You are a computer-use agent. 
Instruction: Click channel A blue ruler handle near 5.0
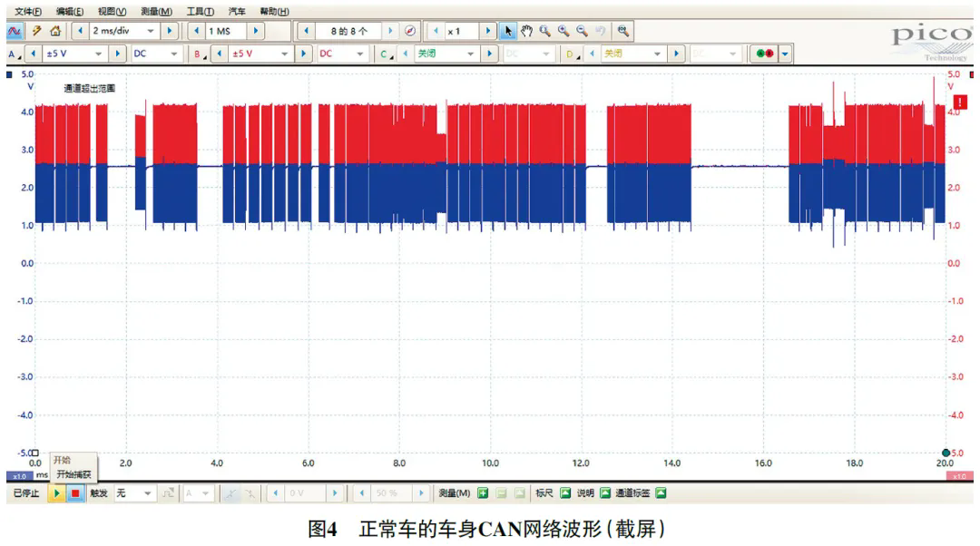(x=9, y=74)
